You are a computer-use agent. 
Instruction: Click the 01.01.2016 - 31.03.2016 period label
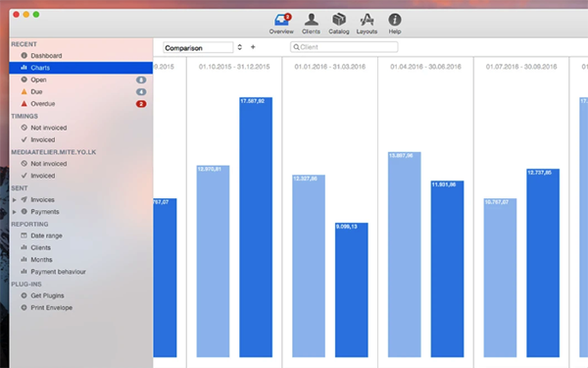[330, 67]
